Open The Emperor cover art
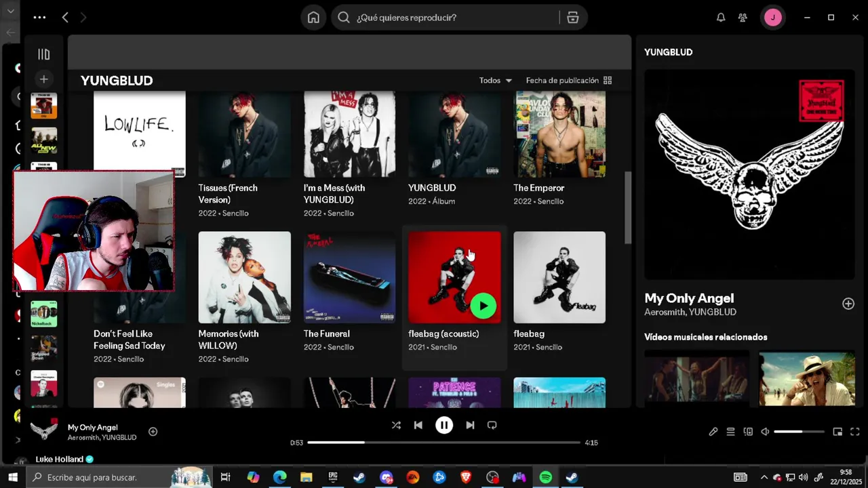 point(559,134)
